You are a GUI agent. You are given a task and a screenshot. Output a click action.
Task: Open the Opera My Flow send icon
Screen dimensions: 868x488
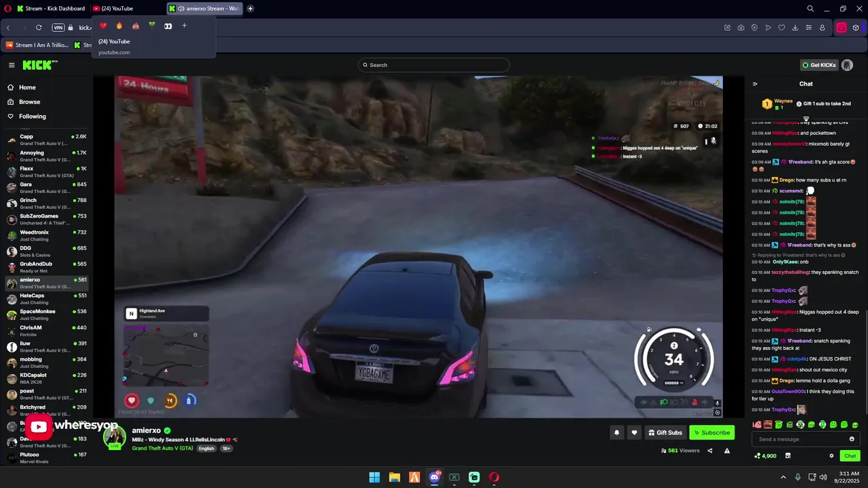coord(768,28)
